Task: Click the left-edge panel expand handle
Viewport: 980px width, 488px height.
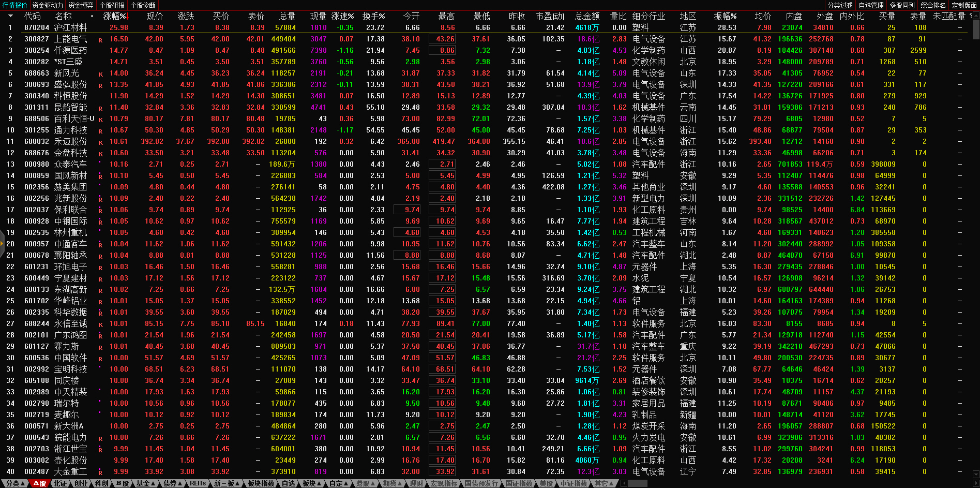Action: 2,244
